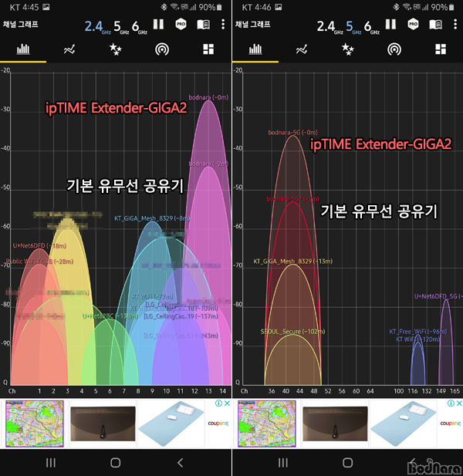Pause scanning in right screenshot

390,24
